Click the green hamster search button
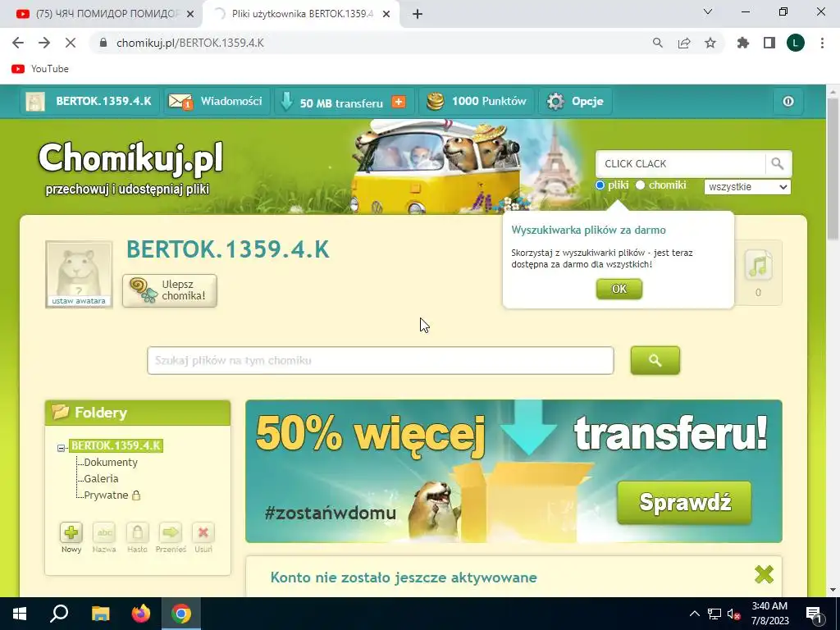 (x=655, y=361)
